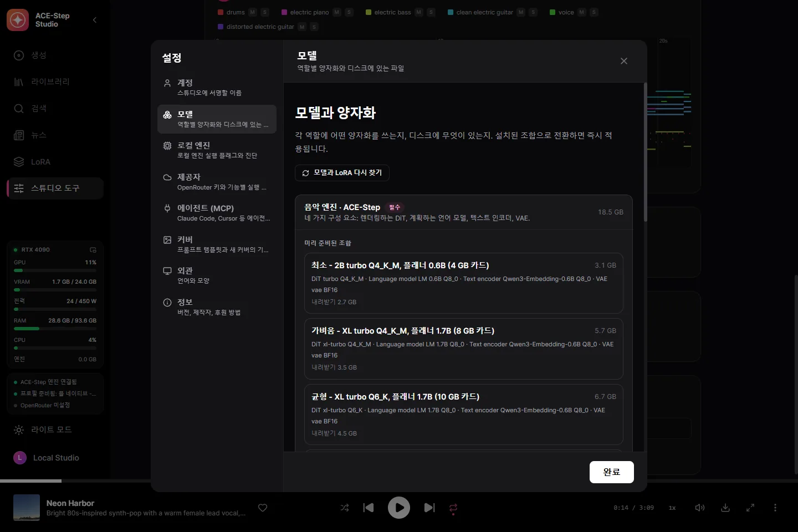Click the refresh icon in the rescan button
798x532 pixels.
coord(305,173)
